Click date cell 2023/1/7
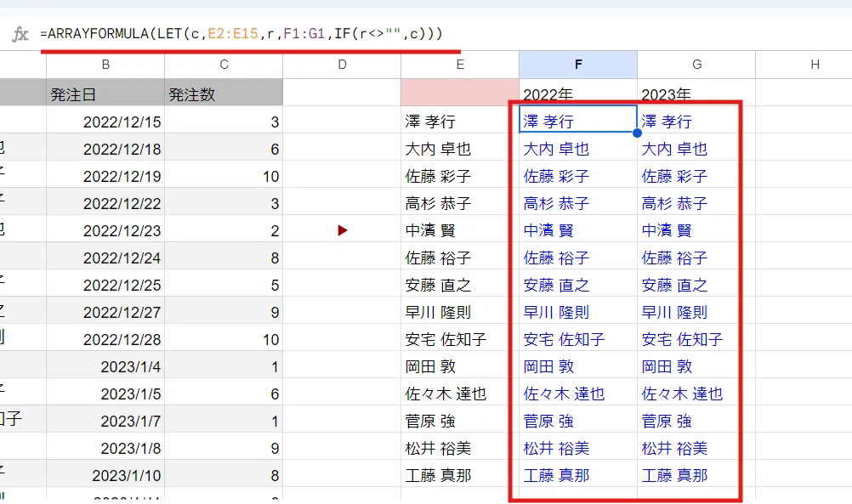The height and width of the screenshot is (504, 852). click(x=105, y=419)
